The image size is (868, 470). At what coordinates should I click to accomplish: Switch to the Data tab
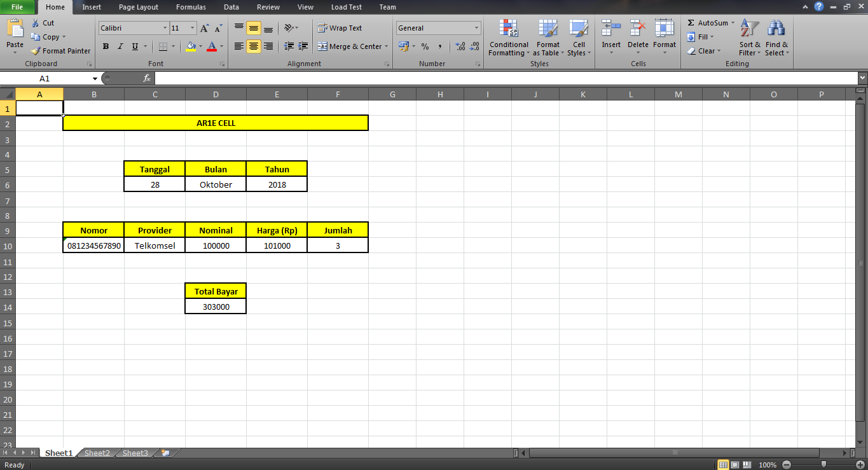click(x=231, y=7)
